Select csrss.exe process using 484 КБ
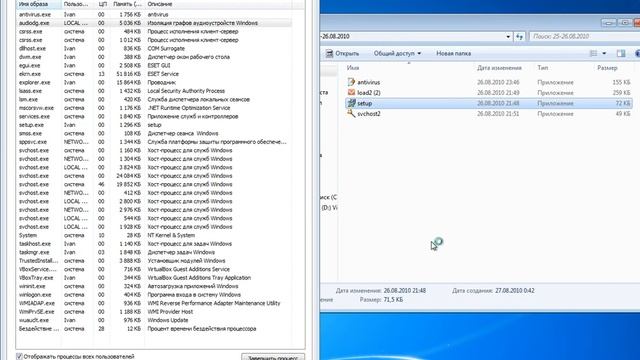Screen dimensions: 640x360 [x=154, y=31]
